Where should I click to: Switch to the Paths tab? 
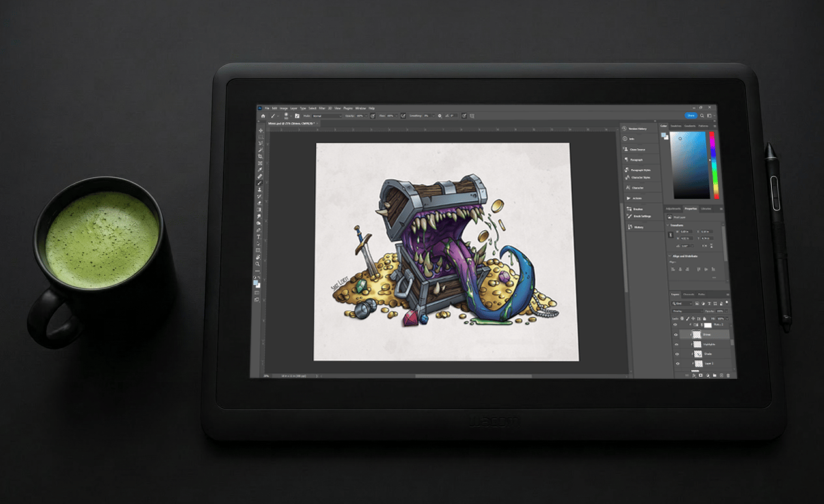tap(701, 294)
